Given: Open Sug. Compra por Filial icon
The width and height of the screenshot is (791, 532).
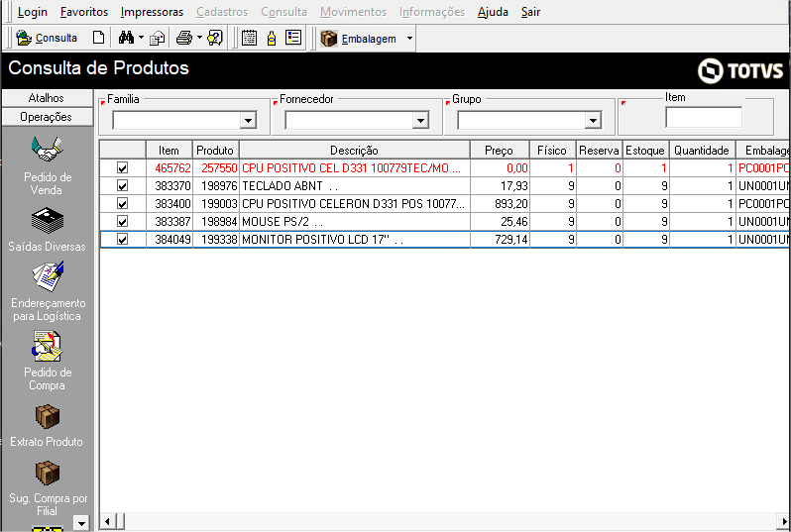Looking at the screenshot, I should click(x=48, y=473).
